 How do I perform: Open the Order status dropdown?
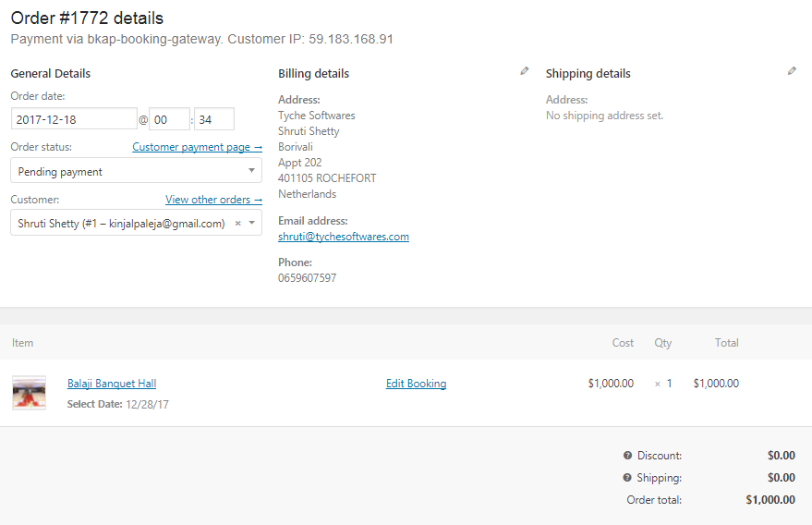click(x=136, y=171)
